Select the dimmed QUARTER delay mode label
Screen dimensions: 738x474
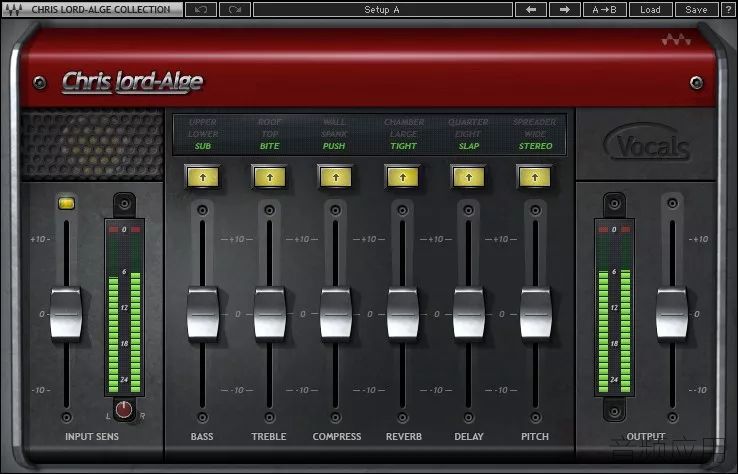(x=468, y=122)
